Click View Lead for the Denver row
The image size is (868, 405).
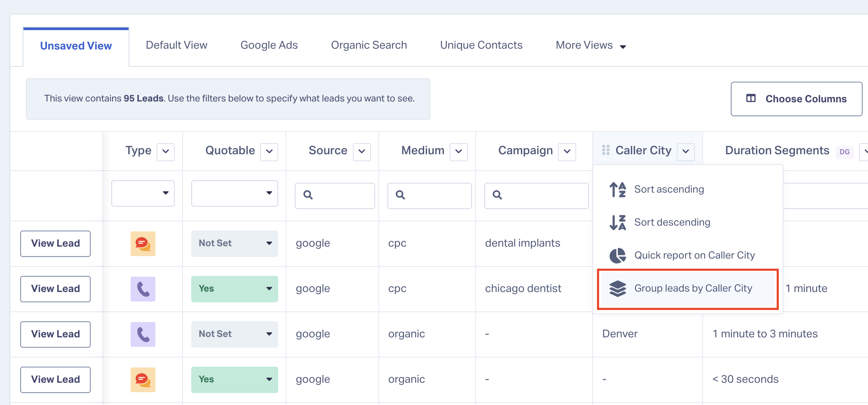coord(56,334)
